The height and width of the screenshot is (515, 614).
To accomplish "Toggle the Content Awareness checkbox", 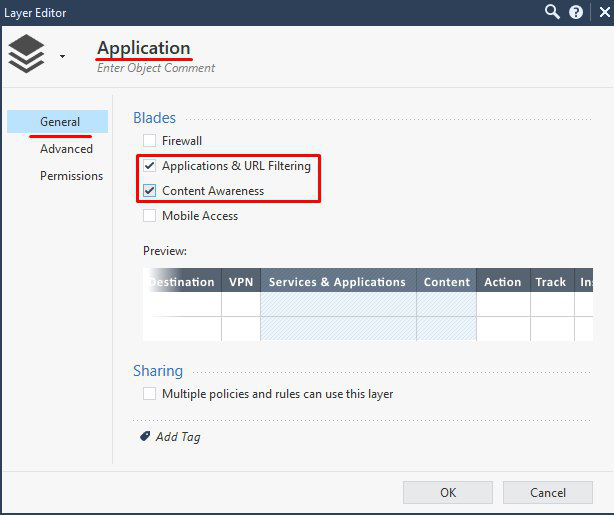I will point(149,191).
